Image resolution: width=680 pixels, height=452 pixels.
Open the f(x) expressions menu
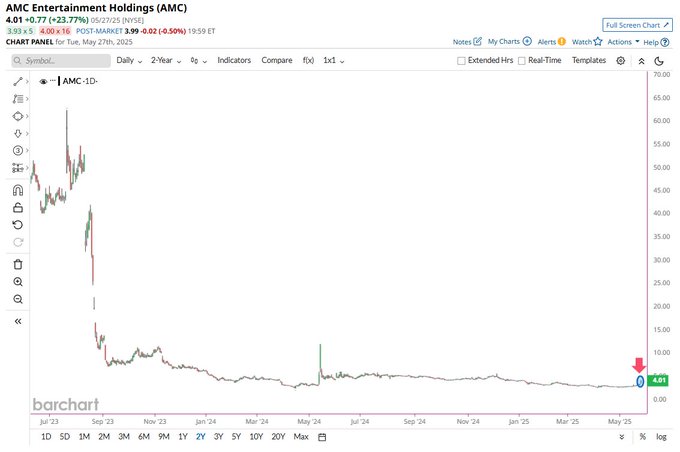[x=308, y=61]
